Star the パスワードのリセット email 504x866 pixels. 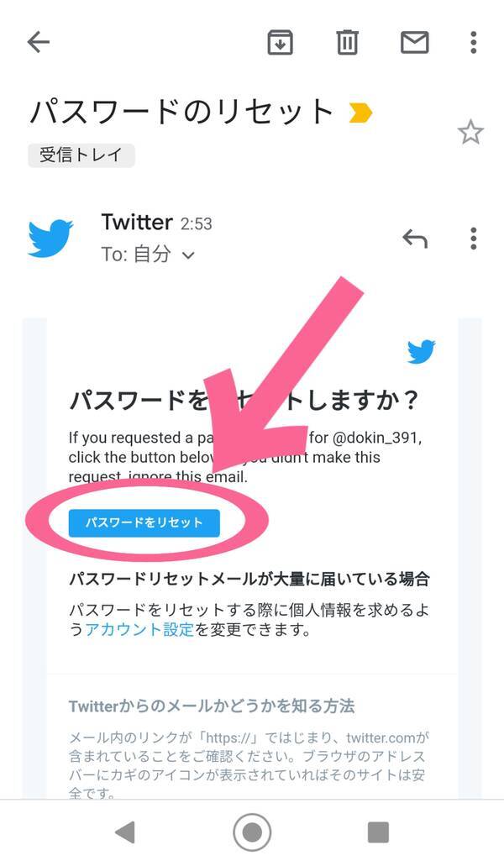470,133
